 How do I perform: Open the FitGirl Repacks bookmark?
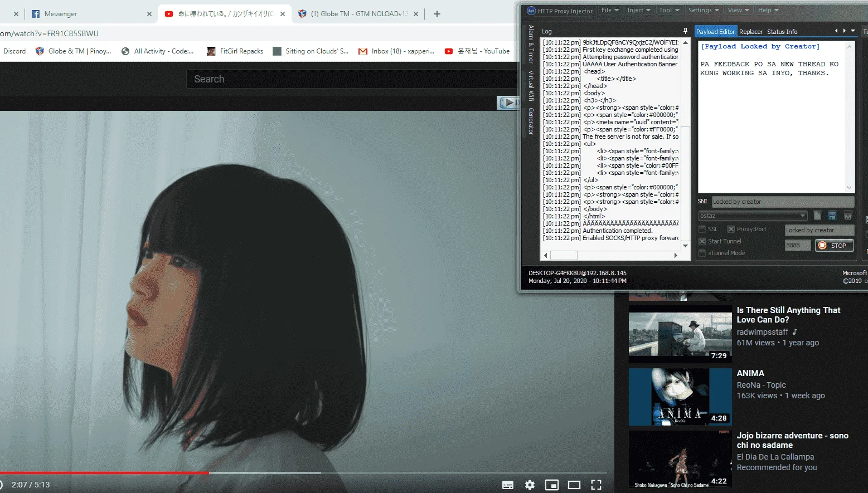235,51
